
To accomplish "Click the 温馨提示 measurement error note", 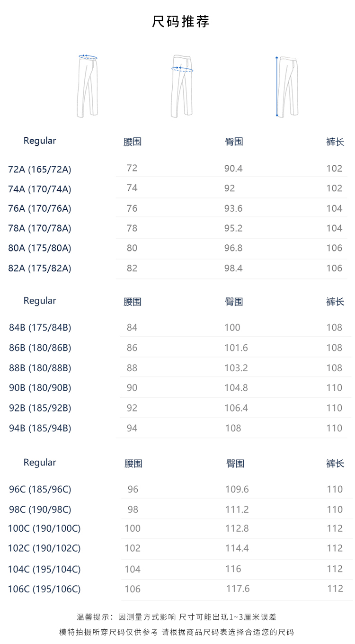I will click(x=177, y=617).
